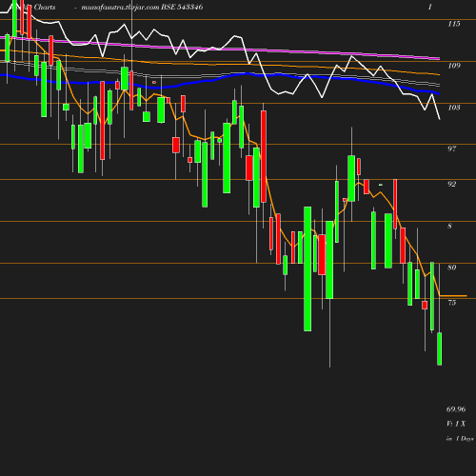Viewport: 476px width, 476px height.
Task: Click the tall red candle near 103 level
Action: click(264, 156)
